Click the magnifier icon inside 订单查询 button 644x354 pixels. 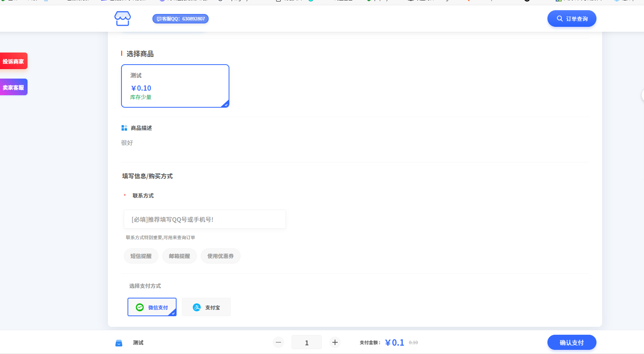560,18
